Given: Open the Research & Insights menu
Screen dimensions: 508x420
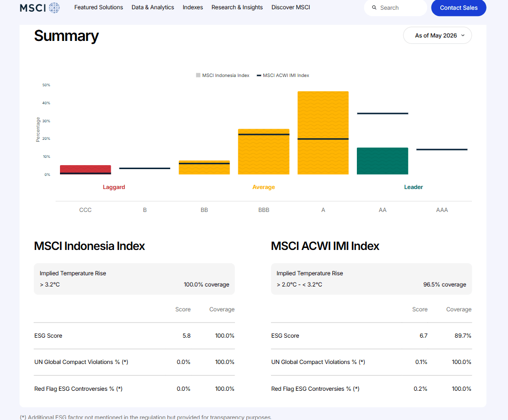Looking at the screenshot, I should (237, 7).
